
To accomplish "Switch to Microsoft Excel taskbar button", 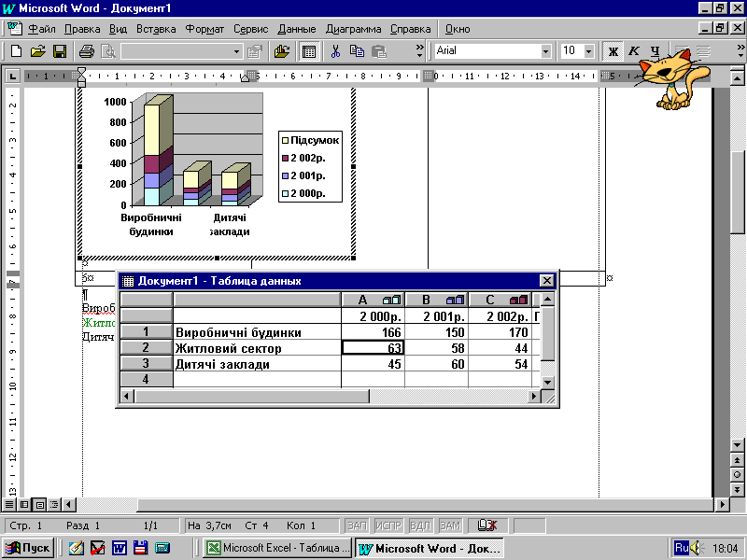I will pyautogui.click(x=278, y=548).
